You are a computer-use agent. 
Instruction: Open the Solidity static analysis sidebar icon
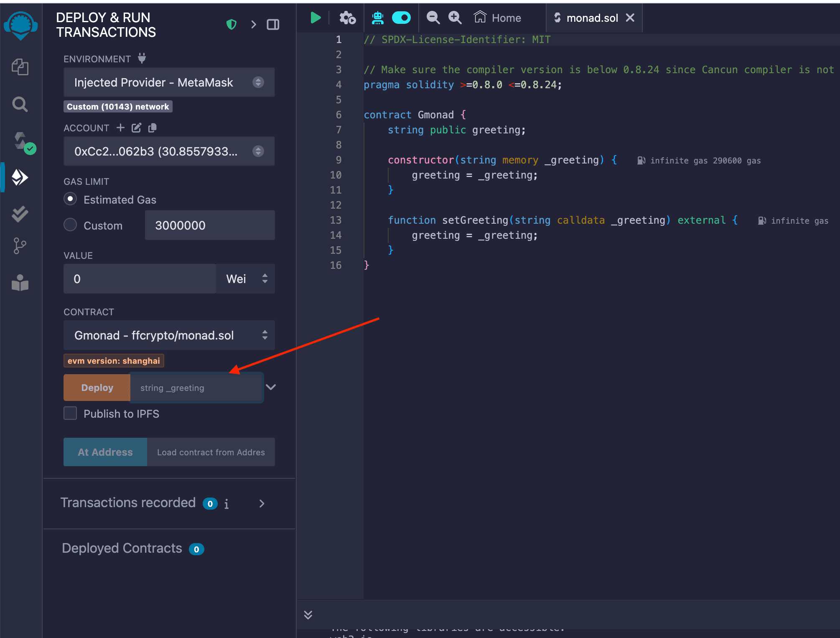click(20, 214)
